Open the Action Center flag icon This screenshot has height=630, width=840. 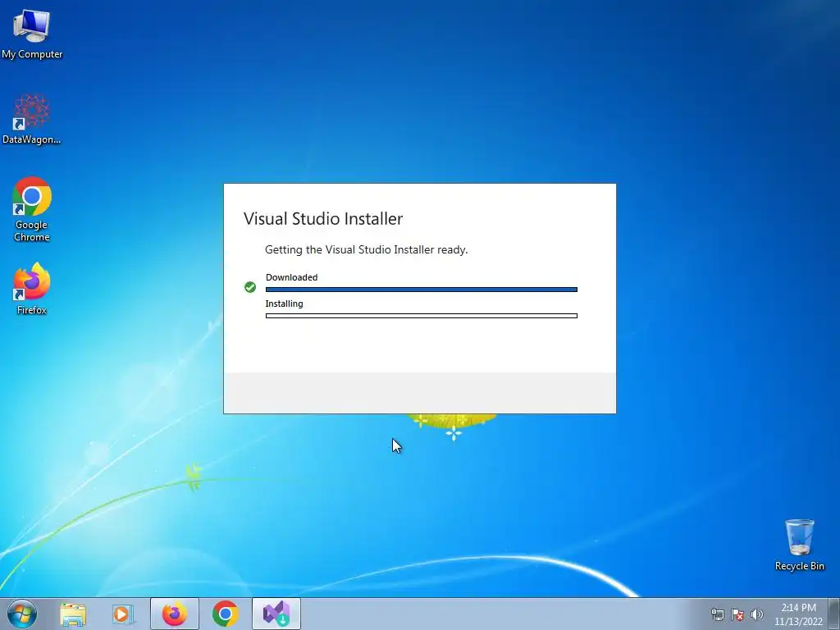coord(737,614)
